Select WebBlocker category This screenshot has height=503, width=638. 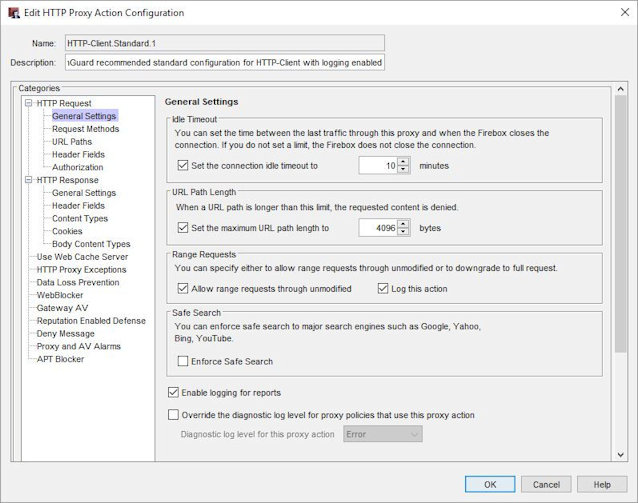point(60,295)
